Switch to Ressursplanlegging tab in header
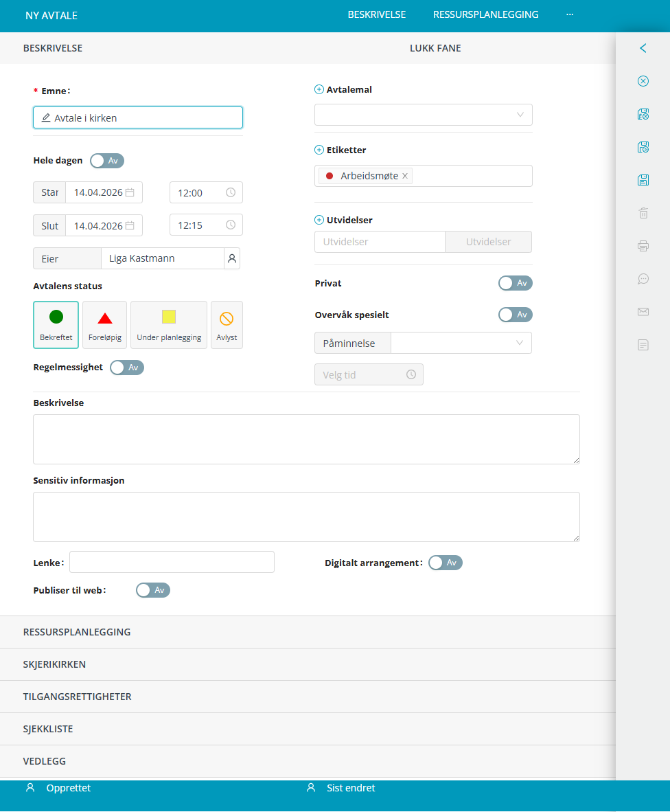Viewport: 670px width, 812px height. point(485,14)
